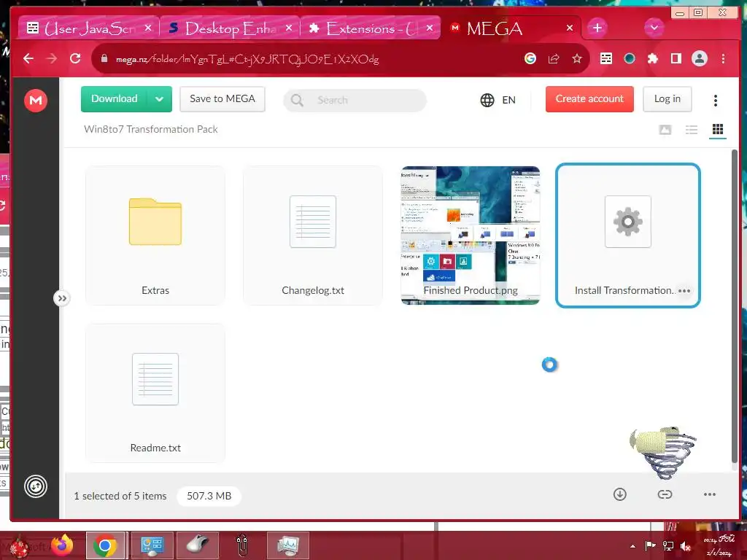Open the Finished Product.png thumbnail
The width and height of the screenshot is (747, 560).
tap(471, 236)
